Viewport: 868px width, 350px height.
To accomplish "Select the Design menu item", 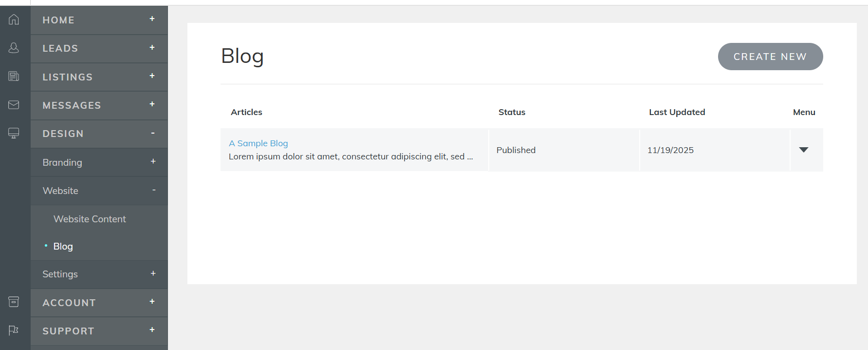I will [99, 134].
